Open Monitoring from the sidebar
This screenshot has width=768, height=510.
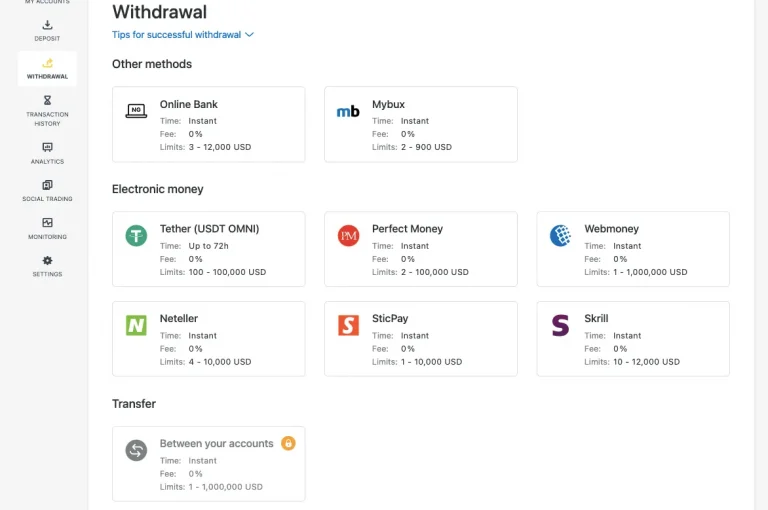[47, 228]
